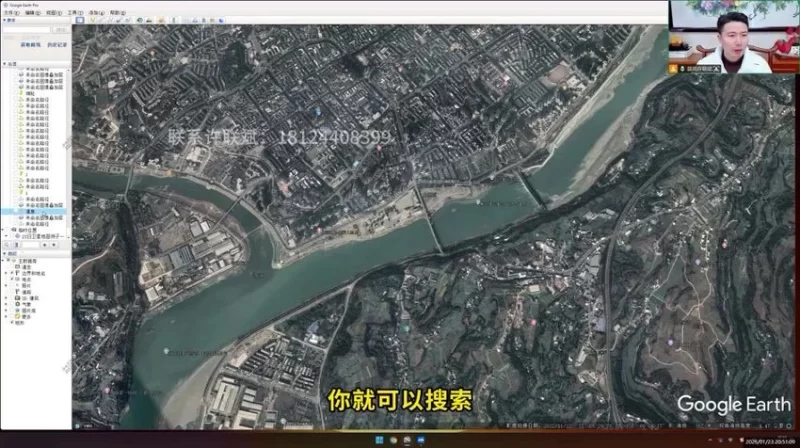Open the Windows Start button
800x448 pixels.
coord(379,440)
